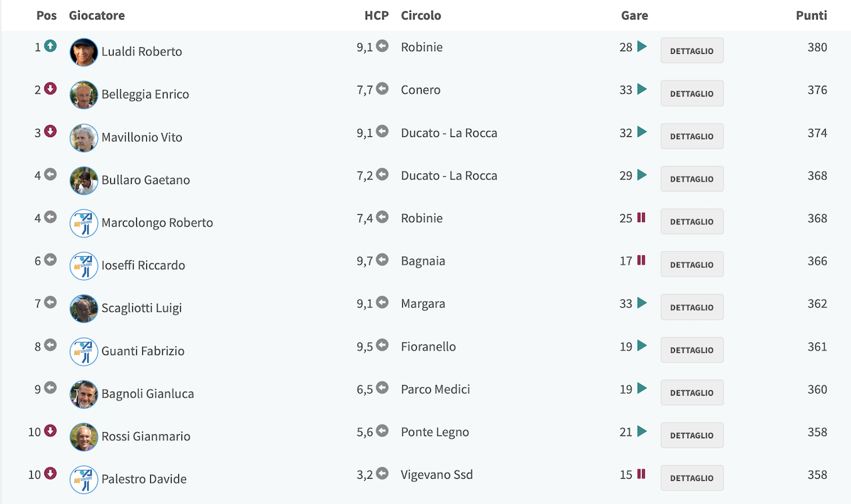Click Dettaglio button in Palestro Davide's row
This screenshot has height=504, width=851.
692,478
